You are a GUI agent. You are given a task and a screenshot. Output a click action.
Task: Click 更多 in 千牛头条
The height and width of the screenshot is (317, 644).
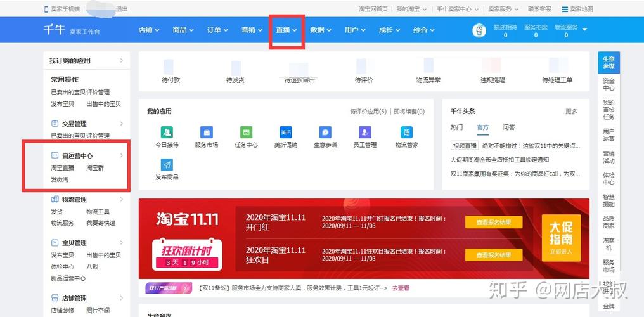coord(571,112)
